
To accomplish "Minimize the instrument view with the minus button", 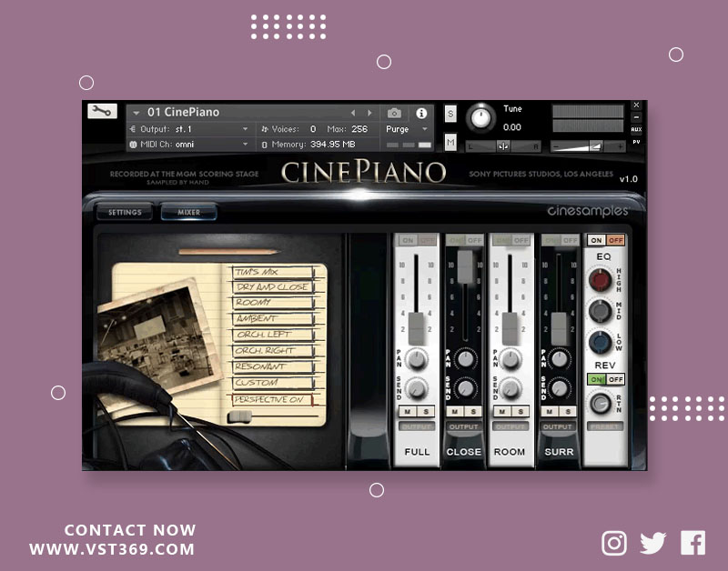I will 636,117.
